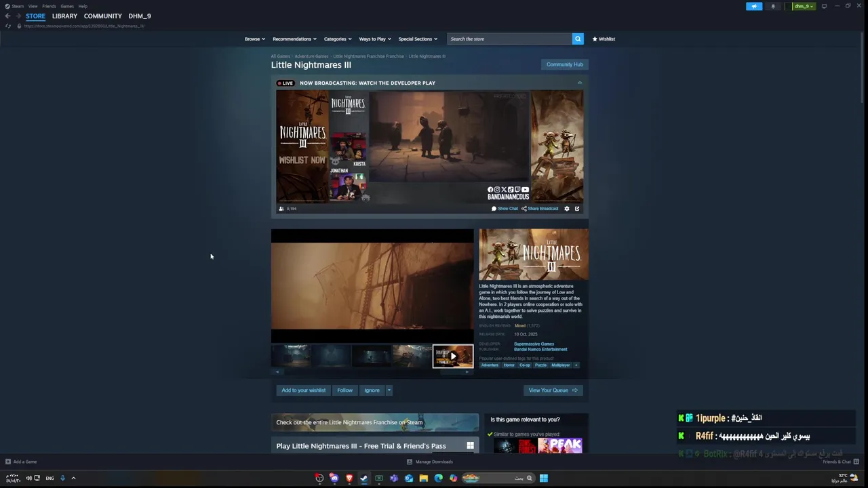This screenshot has height=488, width=868.
Task: Open broadcast settings gear icon
Action: (x=567, y=209)
